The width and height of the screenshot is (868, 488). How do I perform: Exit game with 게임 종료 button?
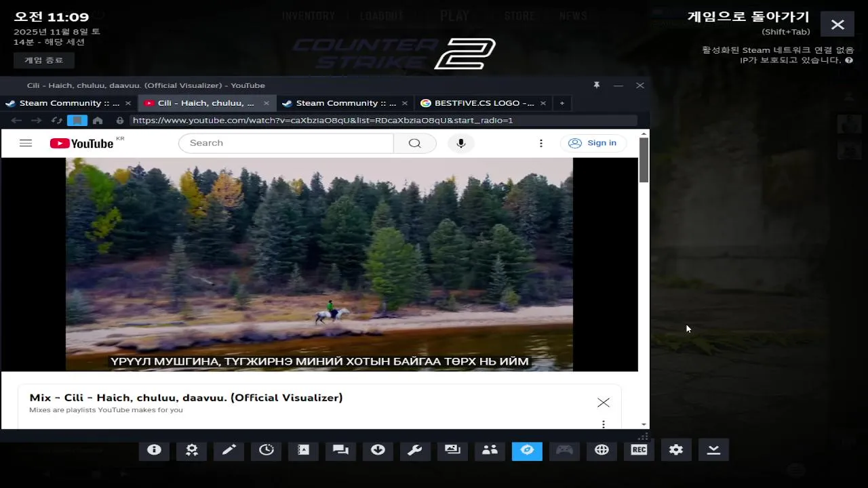(44, 60)
